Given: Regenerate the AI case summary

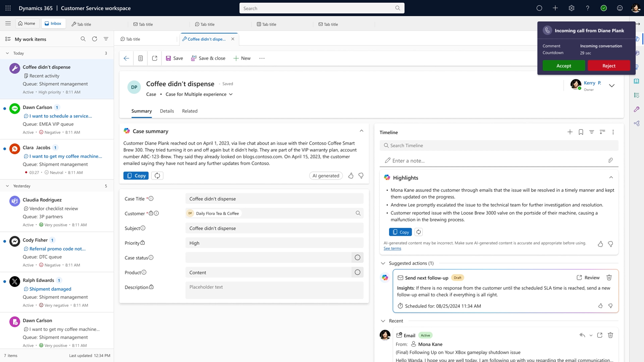Looking at the screenshot, I should pos(157,175).
